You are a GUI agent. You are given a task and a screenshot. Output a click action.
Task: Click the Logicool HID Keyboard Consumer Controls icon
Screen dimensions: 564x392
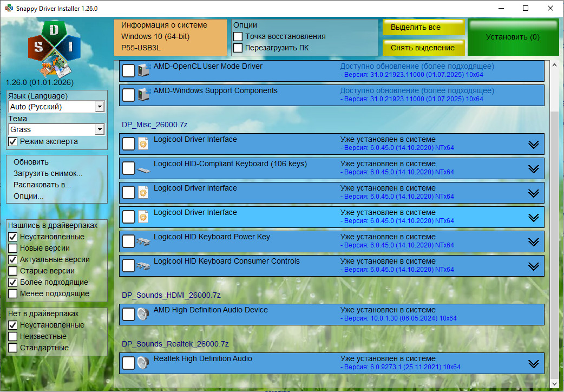point(144,266)
